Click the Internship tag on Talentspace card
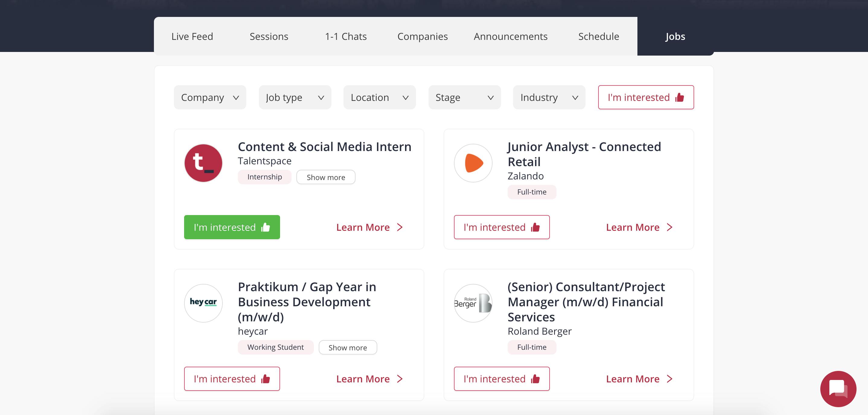Image resolution: width=868 pixels, height=415 pixels. (x=264, y=177)
